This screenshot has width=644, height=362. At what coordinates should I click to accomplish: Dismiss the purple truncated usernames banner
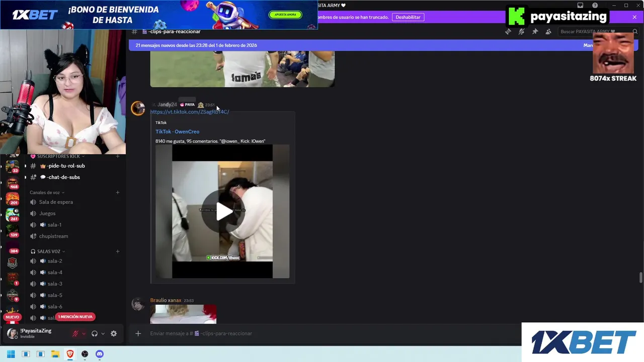click(x=634, y=17)
